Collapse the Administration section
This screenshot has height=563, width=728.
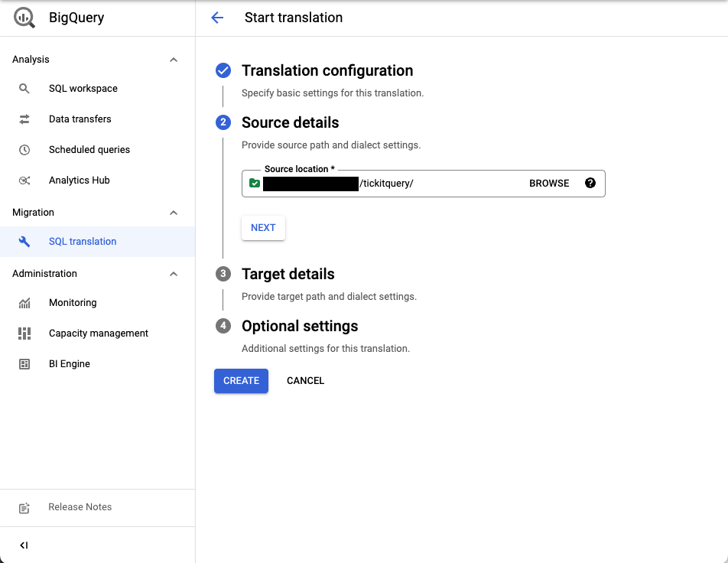point(174,273)
